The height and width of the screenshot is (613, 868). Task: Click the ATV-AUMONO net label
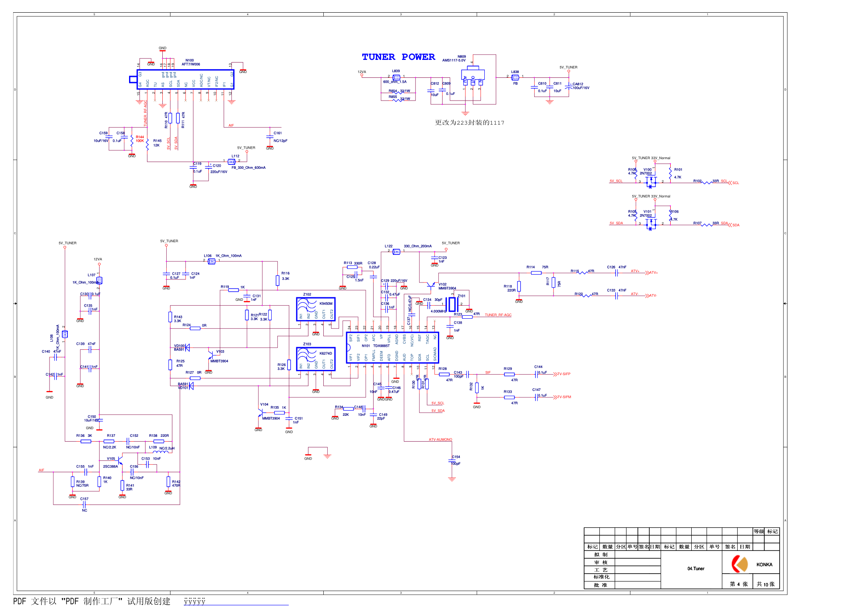coord(441,440)
